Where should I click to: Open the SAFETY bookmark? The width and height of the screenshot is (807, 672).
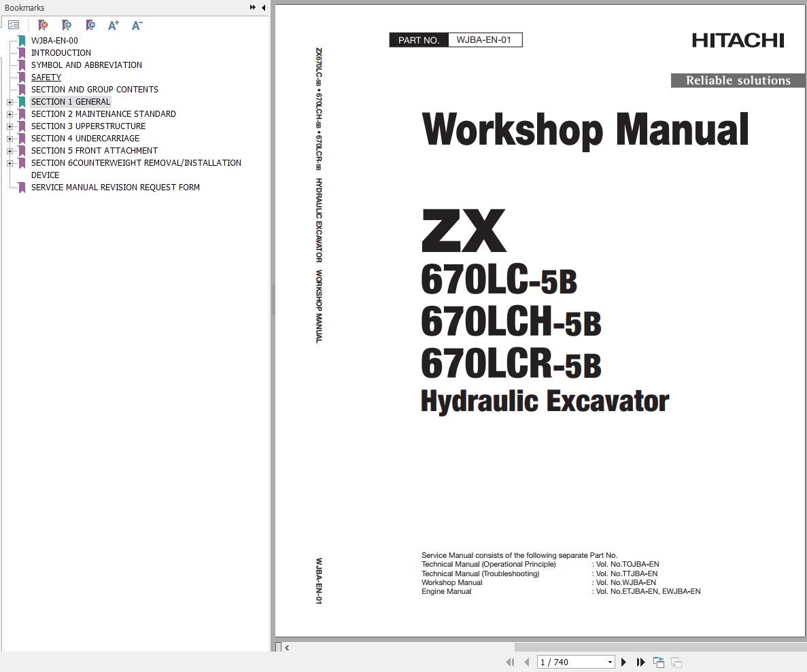pos(46,77)
